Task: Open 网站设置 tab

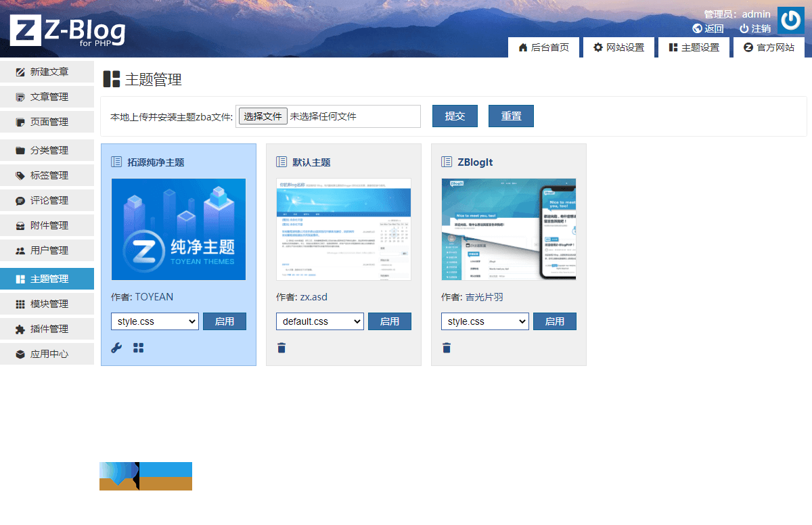Action: point(618,47)
